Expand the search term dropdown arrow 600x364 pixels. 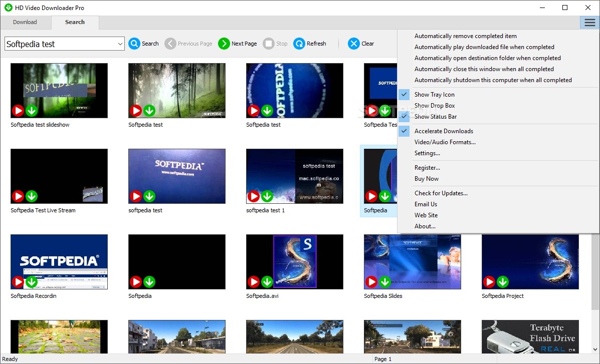[120, 44]
